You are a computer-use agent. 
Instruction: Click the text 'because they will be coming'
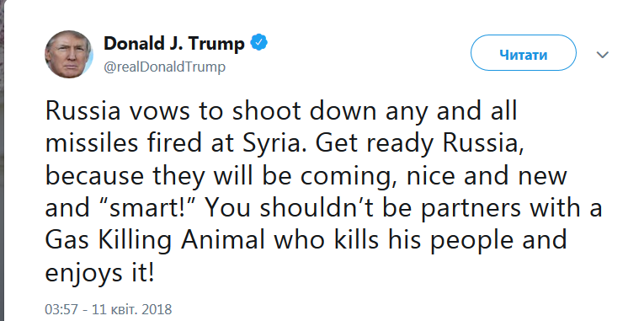click(x=220, y=177)
